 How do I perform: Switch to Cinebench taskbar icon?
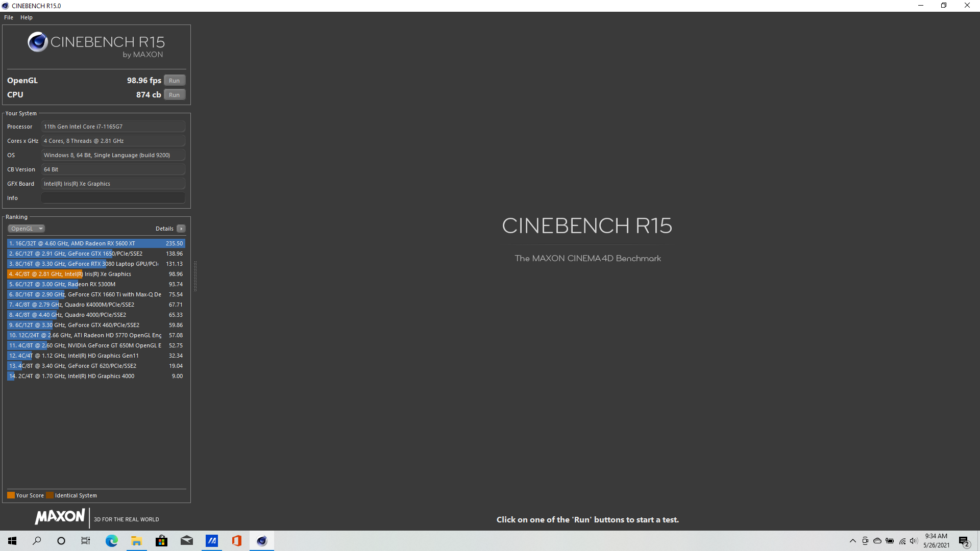(262, 541)
